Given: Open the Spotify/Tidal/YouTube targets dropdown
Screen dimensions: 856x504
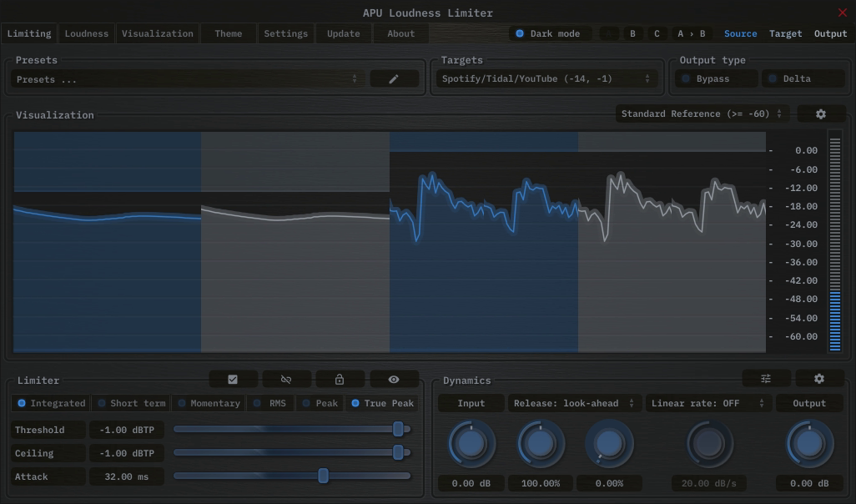Looking at the screenshot, I should click(546, 78).
